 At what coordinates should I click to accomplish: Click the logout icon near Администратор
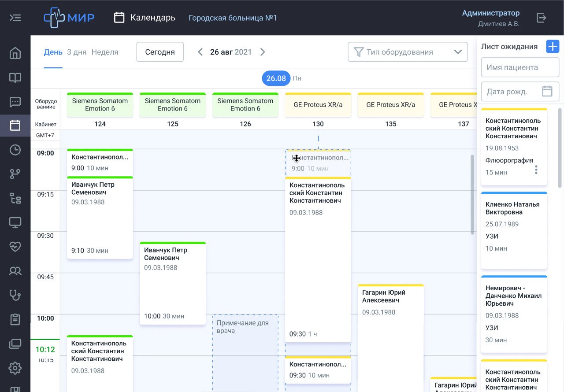[542, 18]
